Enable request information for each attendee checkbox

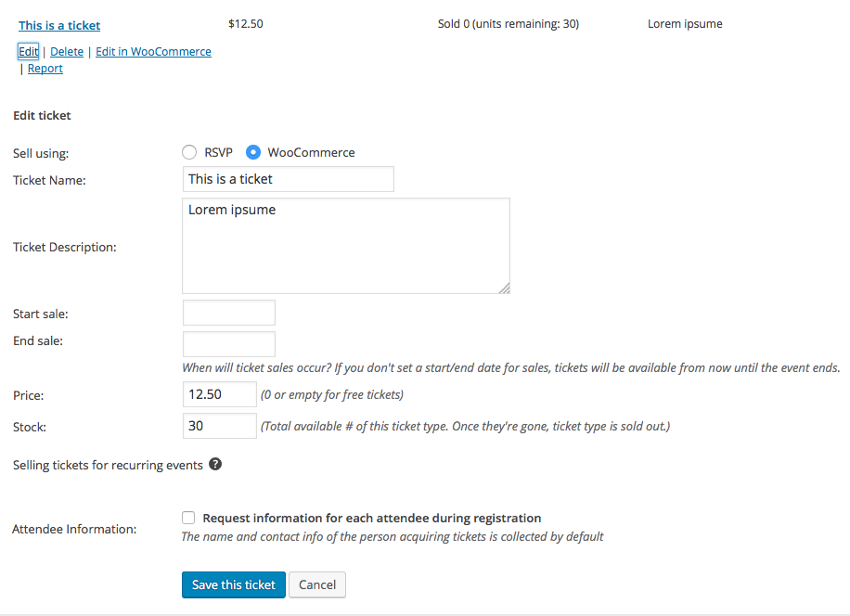click(188, 518)
